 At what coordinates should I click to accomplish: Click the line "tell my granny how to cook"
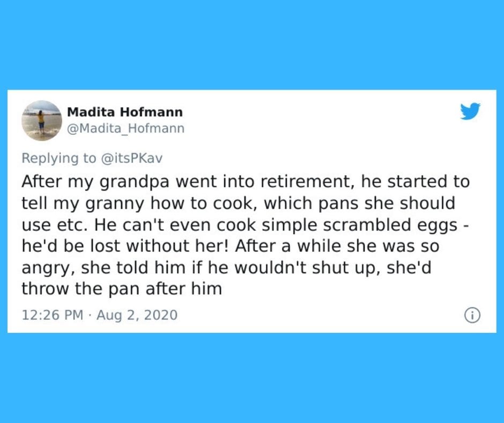coord(238,203)
